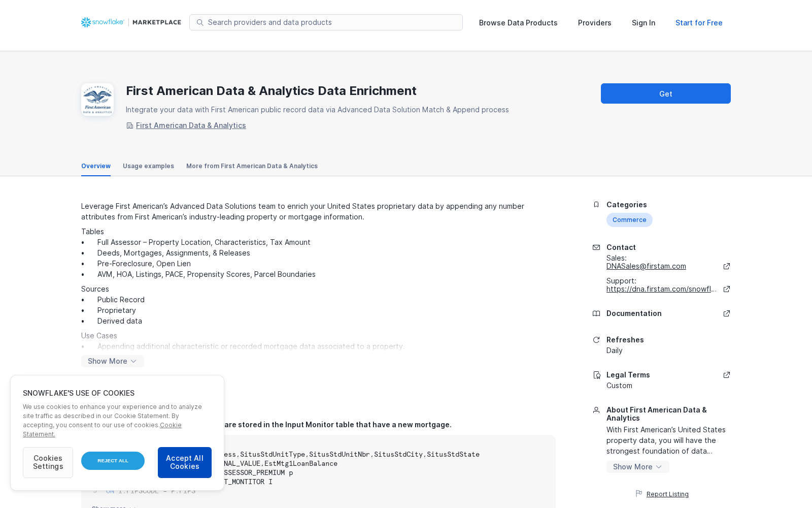Open Documentation external link icon
This screenshot has width=812, height=508.
(727, 313)
